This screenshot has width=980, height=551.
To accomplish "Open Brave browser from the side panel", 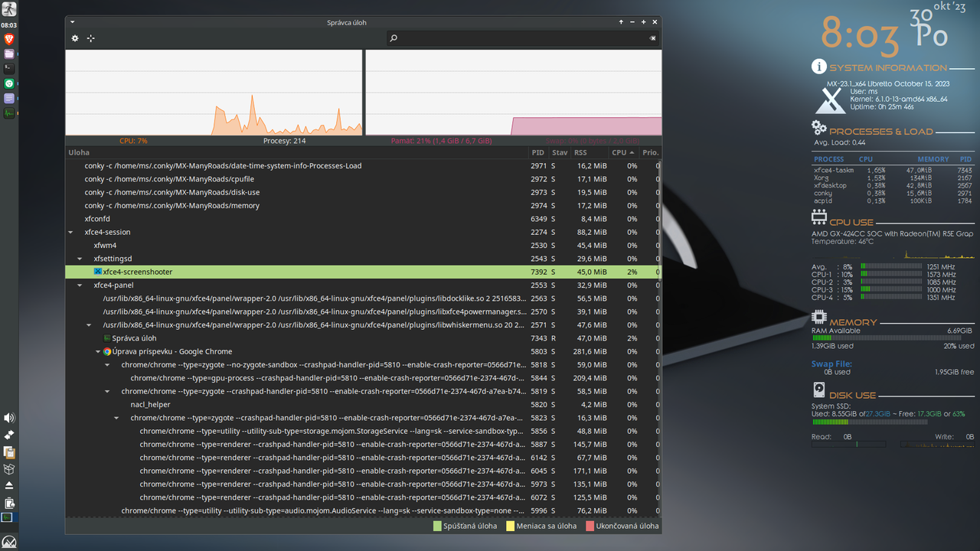I will pyautogui.click(x=9, y=39).
